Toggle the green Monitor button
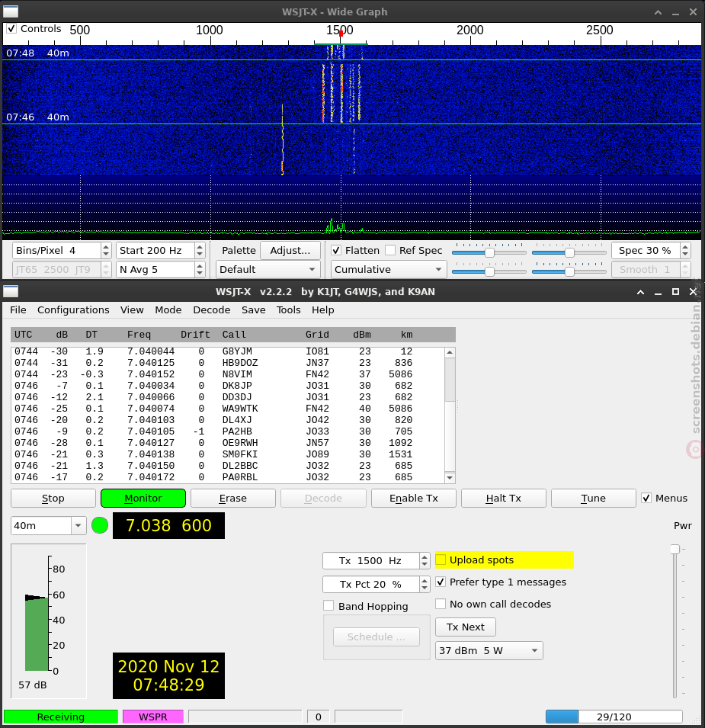The image size is (705, 728). tap(143, 499)
